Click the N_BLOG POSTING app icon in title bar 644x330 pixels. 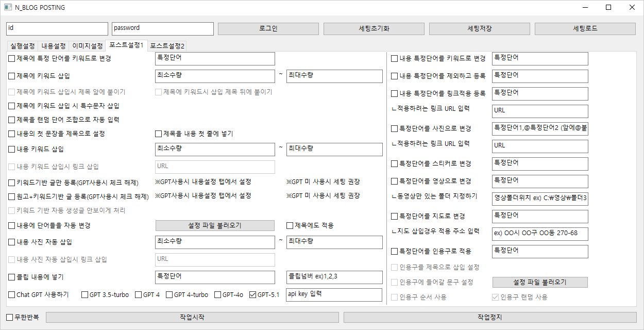8,8
